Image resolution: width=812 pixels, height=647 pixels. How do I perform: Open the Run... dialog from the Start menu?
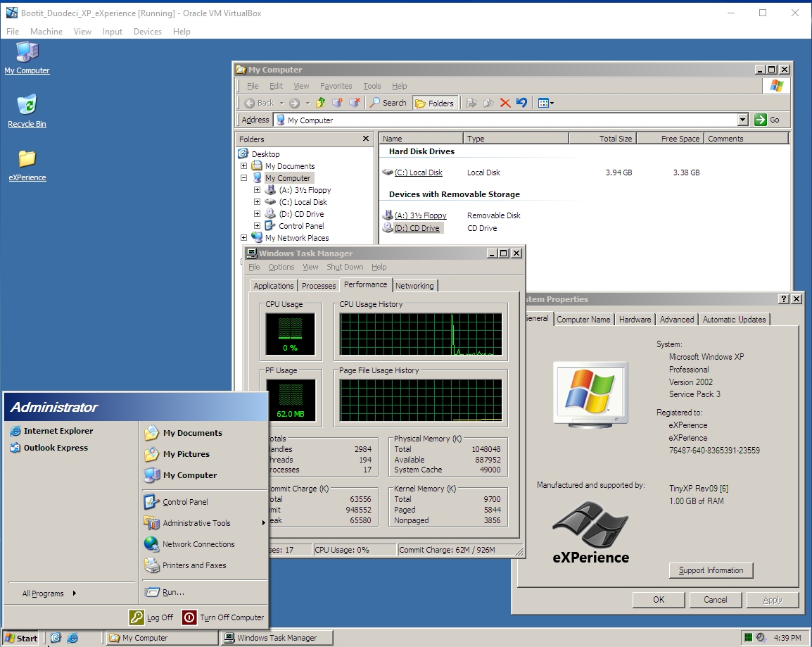[x=165, y=592]
